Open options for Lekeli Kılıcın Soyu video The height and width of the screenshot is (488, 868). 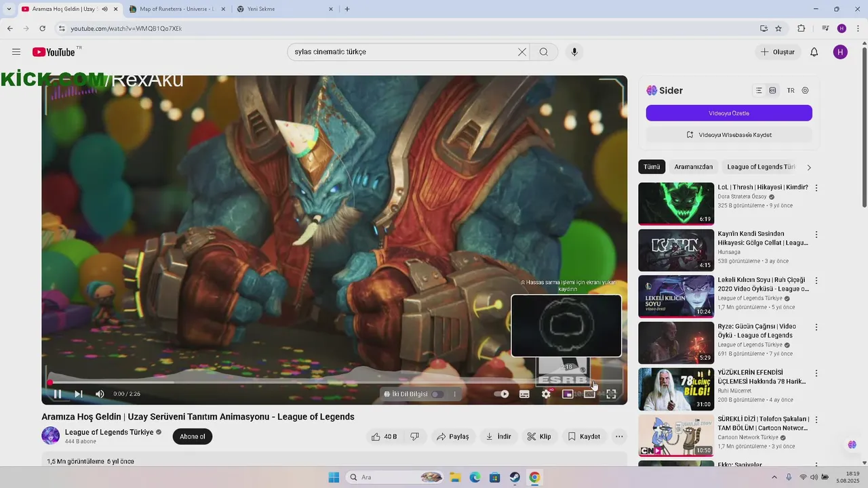tap(816, 281)
